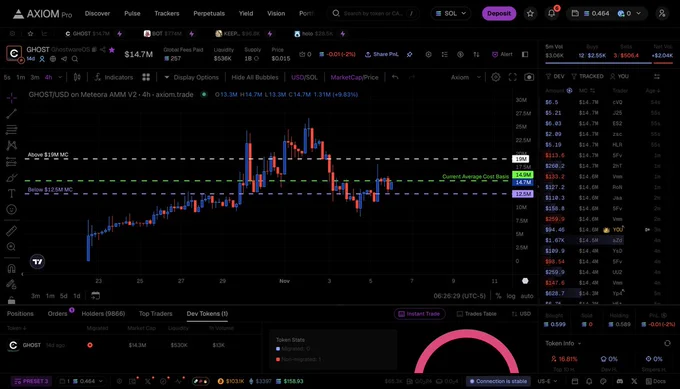Switch to the Top Traders tab

(x=156, y=314)
